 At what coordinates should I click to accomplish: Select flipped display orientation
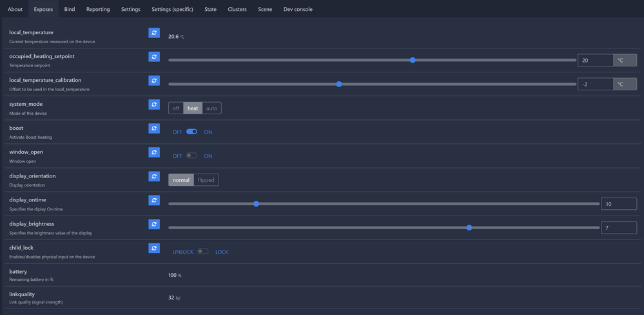click(206, 180)
